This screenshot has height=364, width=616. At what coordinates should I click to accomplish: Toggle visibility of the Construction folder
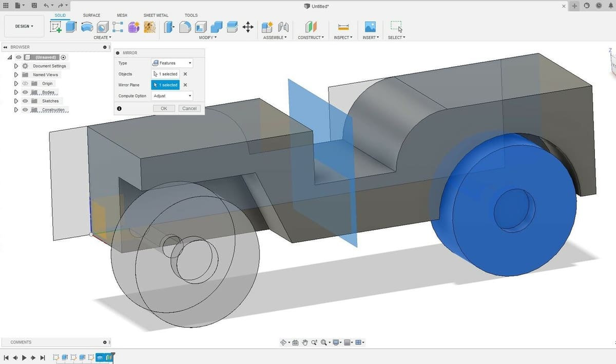pos(25,110)
